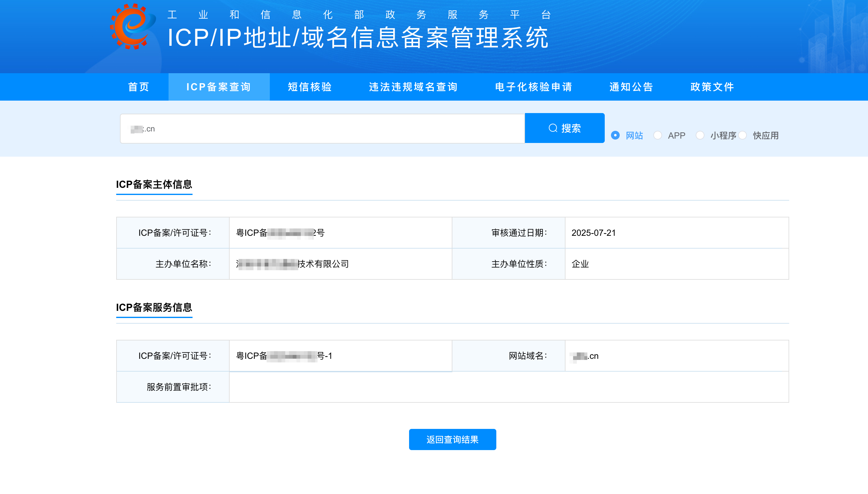Open the 电子化核验申请 menu item
Image resolution: width=868 pixels, height=494 pixels.
[x=533, y=87]
